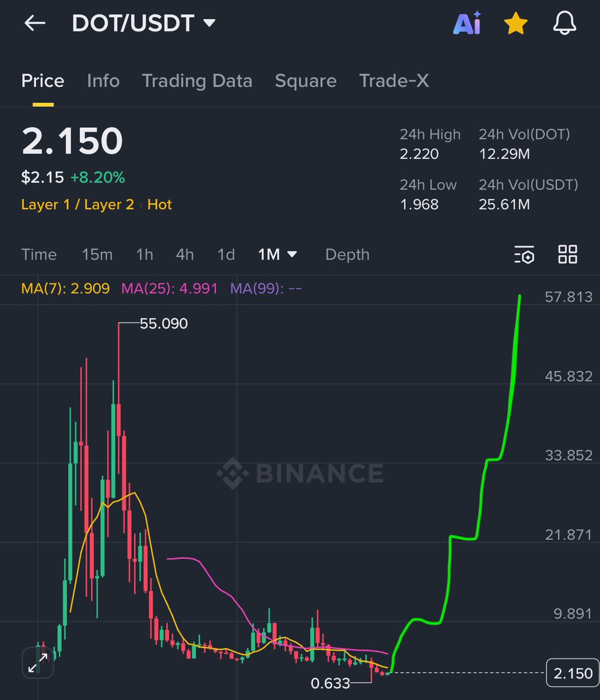600x700 pixels.
Task: Open the Binance AI assistant
Action: (x=466, y=23)
